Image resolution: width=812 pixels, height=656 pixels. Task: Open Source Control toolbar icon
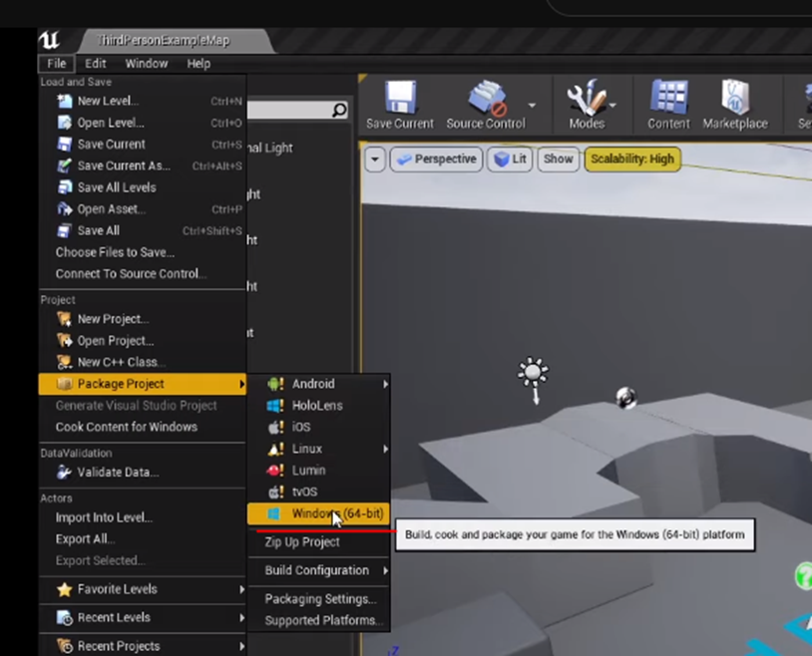coord(486,97)
